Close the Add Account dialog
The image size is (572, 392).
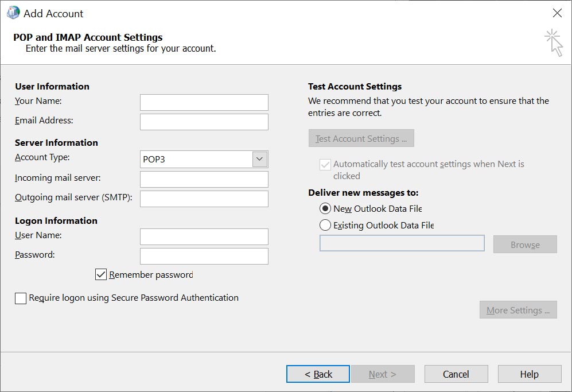click(x=557, y=13)
